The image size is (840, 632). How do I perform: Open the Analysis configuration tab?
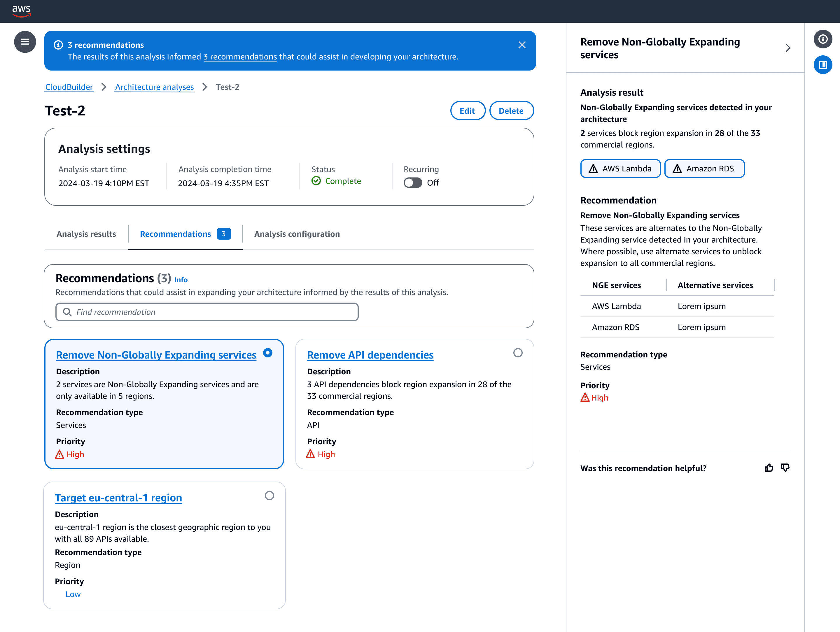pos(297,234)
